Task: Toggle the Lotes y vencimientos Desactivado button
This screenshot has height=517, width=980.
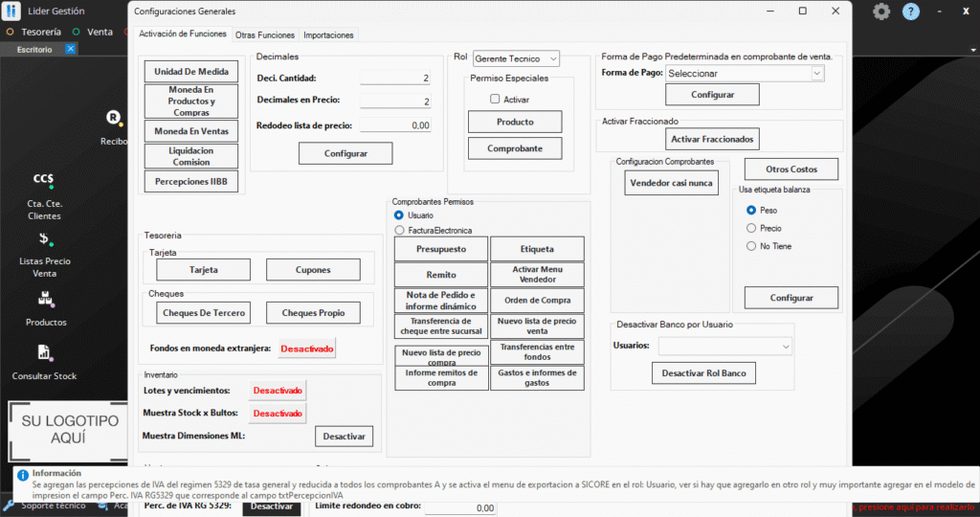Action: 278,391
